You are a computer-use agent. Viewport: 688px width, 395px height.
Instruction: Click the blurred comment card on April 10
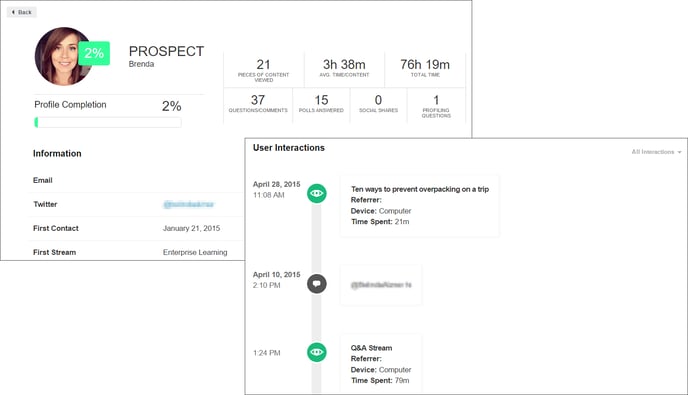click(x=381, y=285)
